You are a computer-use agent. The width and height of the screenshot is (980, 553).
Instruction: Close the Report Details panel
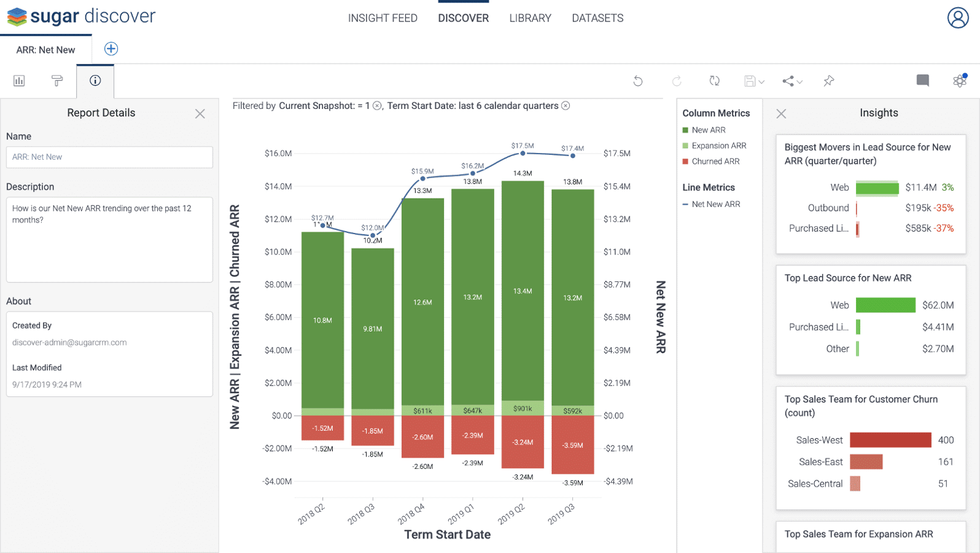click(x=200, y=114)
